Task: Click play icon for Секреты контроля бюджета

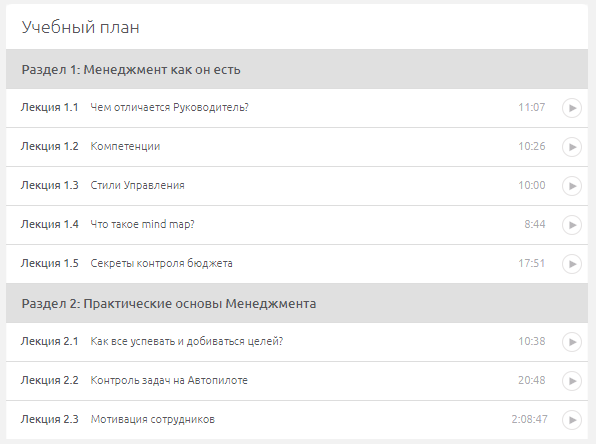Action: 572,264
